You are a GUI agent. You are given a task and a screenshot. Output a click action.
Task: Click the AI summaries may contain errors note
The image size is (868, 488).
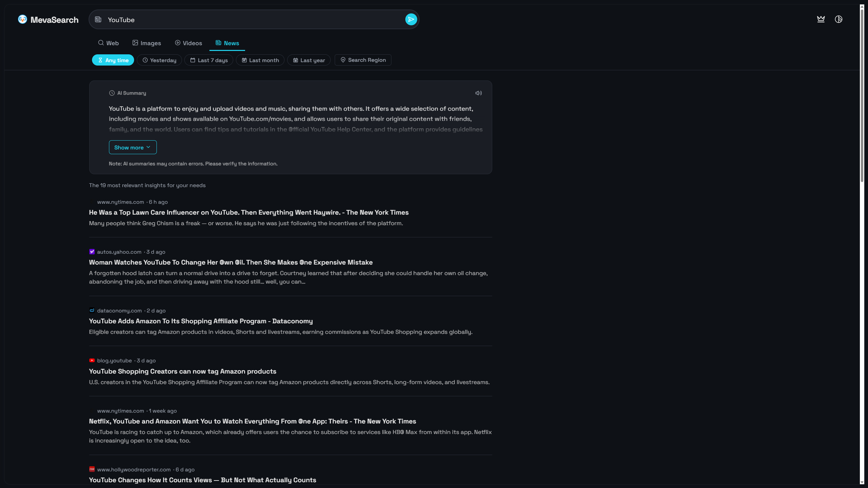[x=193, y=164]
